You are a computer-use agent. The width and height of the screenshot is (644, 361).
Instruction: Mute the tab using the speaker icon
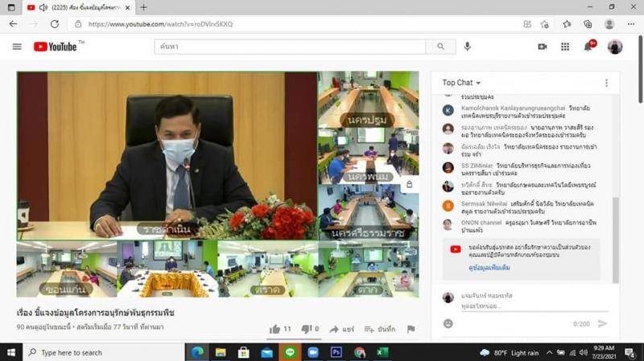[43, 7]
